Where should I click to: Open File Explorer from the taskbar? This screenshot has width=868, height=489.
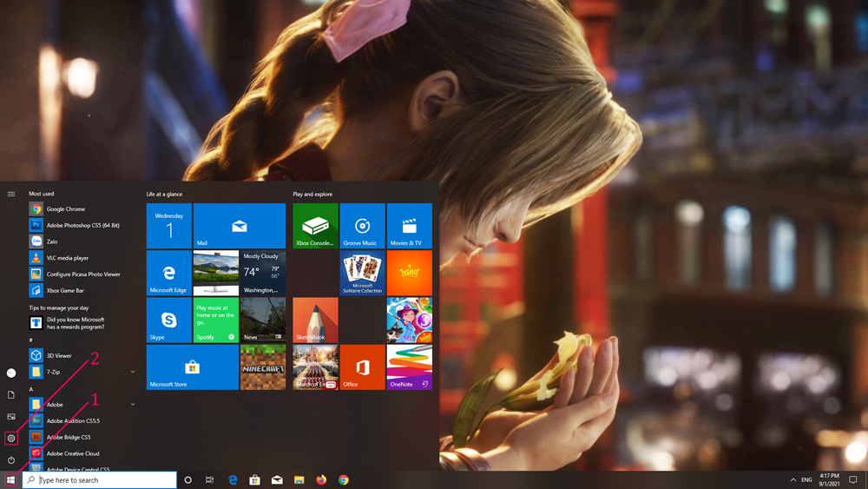[x=299, y=480]
